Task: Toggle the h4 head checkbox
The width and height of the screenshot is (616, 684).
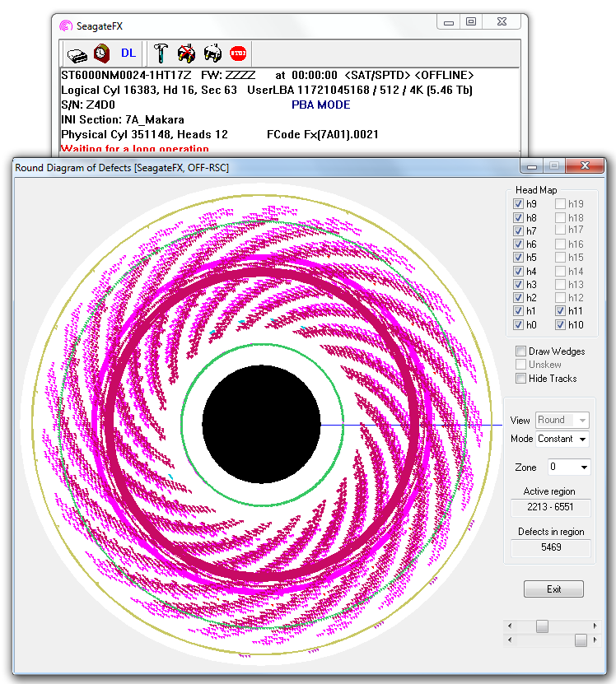Action: (x=518, y=272)
